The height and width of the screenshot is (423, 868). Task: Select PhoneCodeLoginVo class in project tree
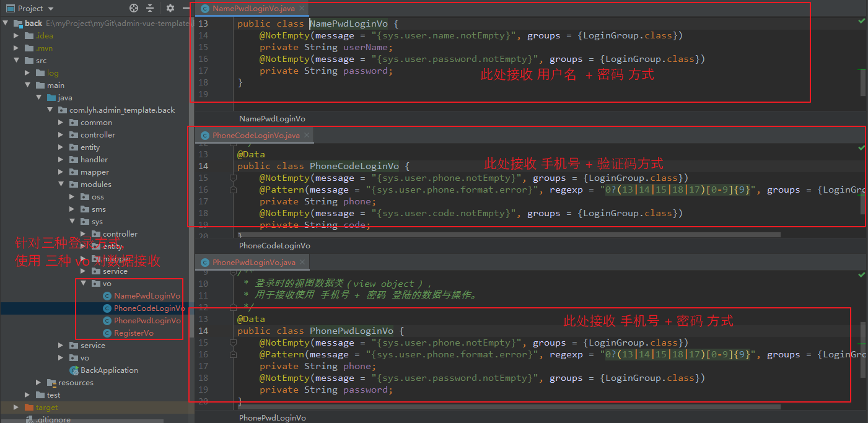coord(149,308)
